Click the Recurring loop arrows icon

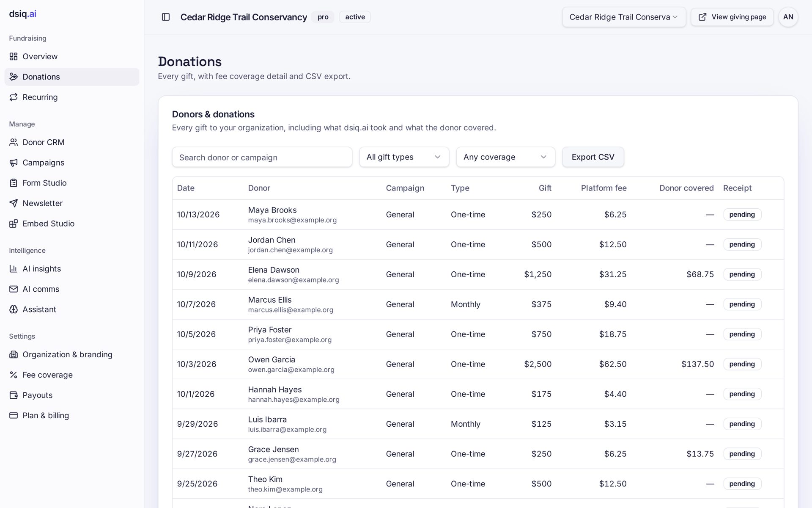(x=14, y=97)
